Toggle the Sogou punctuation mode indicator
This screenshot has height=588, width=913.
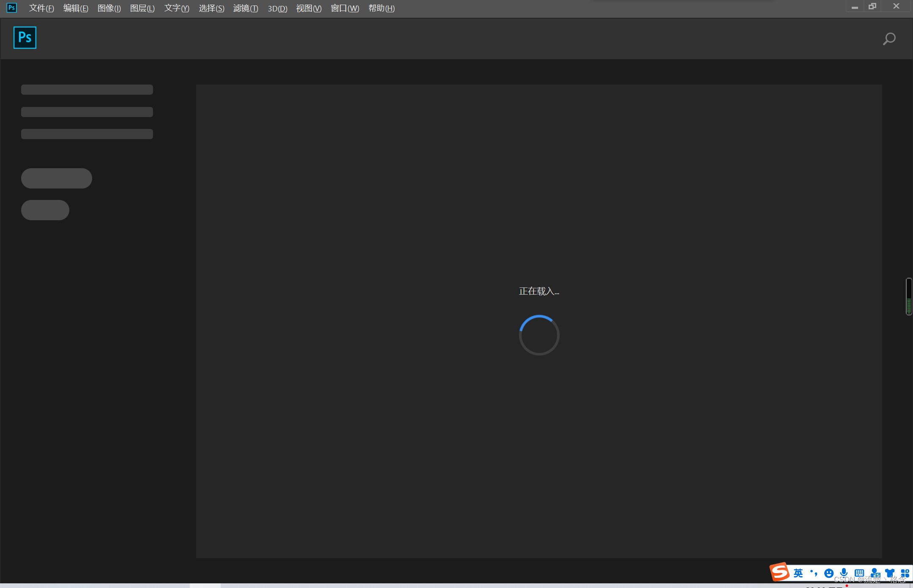pos(814,573)
